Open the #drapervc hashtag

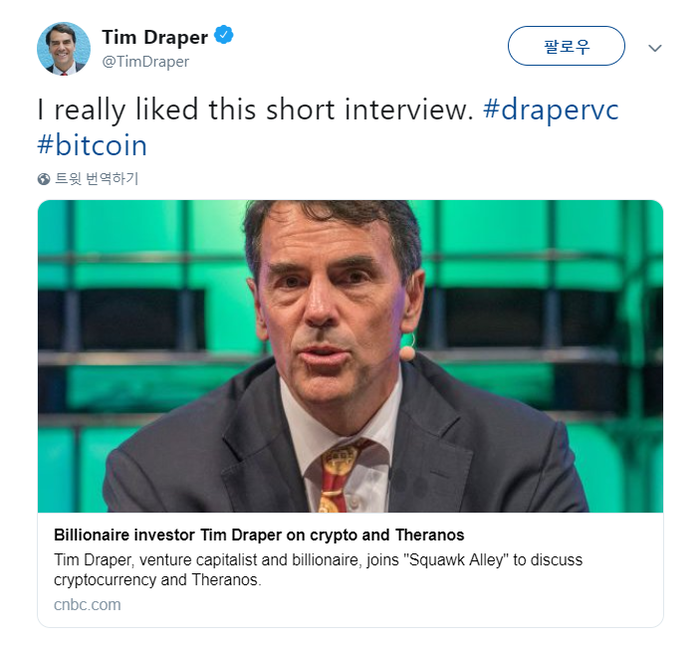(x=551, y=109)
